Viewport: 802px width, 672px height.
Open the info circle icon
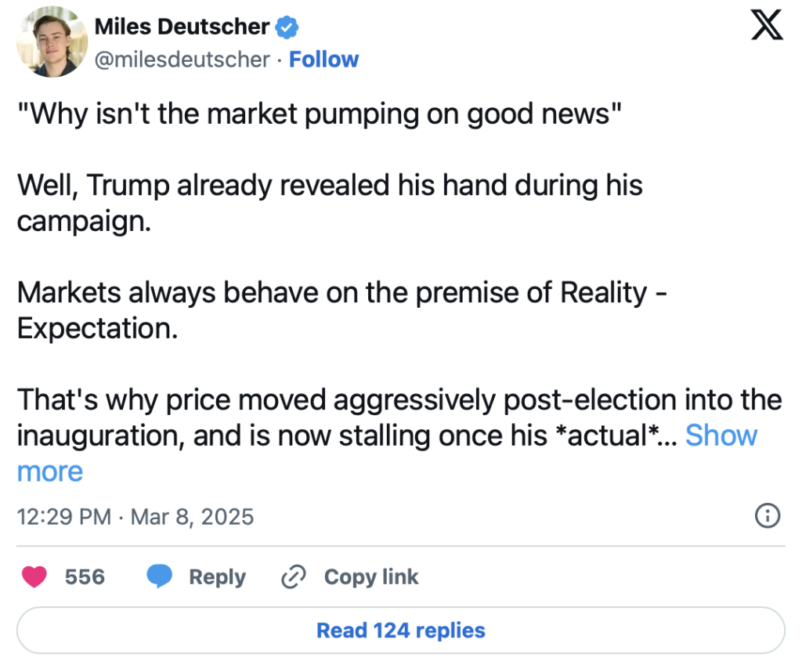coord(767,516)
